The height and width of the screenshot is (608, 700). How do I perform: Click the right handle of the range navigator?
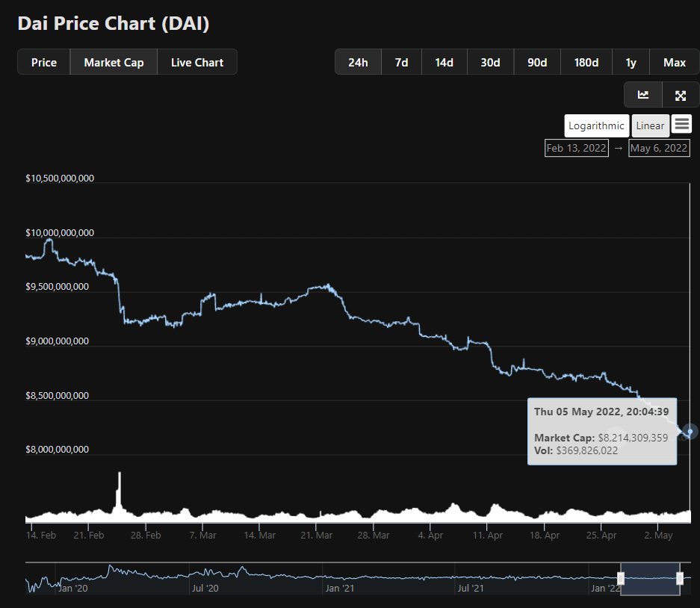680,578
